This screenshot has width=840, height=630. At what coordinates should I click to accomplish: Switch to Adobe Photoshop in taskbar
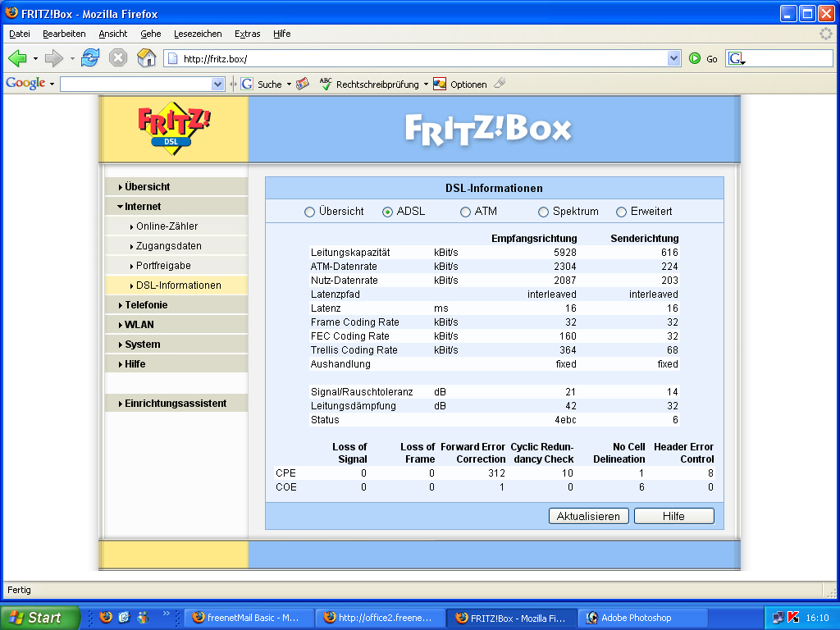[x=643, y=618]
